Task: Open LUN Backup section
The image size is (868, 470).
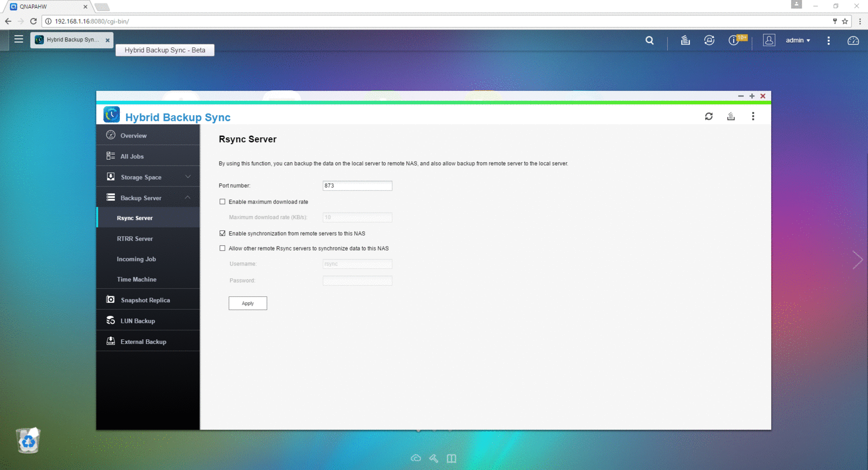Action: 148,321
